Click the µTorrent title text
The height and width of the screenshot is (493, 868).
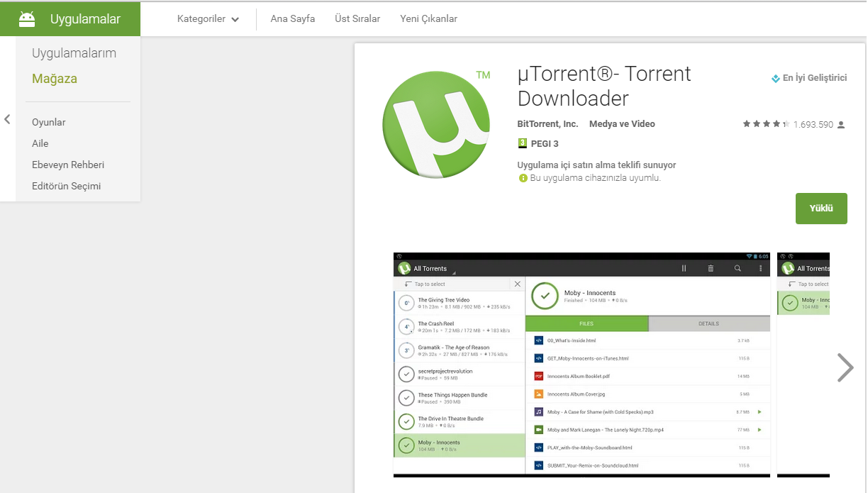[x=604, y=86]
